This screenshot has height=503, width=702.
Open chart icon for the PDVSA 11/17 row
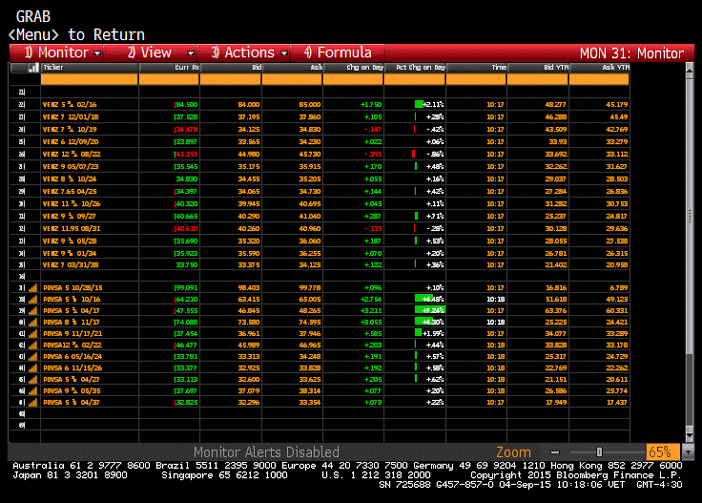33,322
